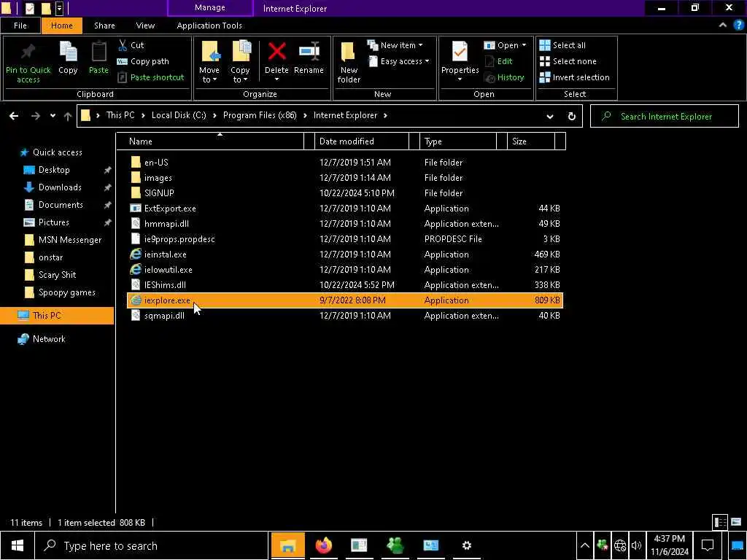Click Select all
The image size is (747, 560).
[x=562, y=45]
